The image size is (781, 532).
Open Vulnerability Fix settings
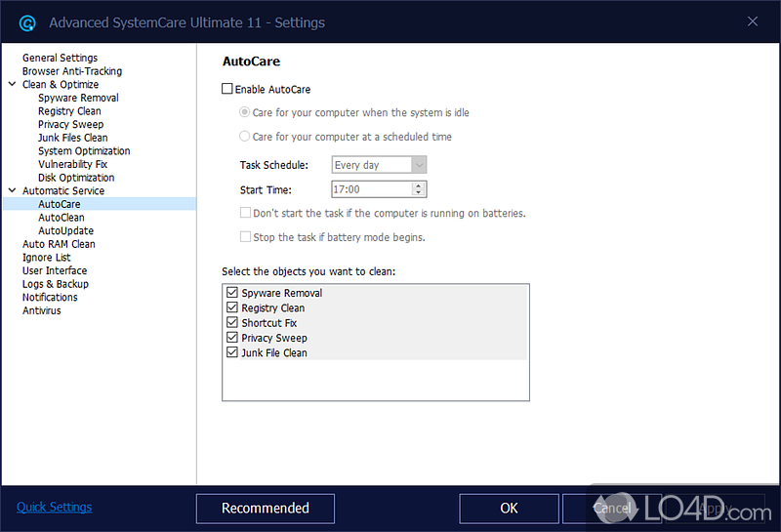(72, 164)
